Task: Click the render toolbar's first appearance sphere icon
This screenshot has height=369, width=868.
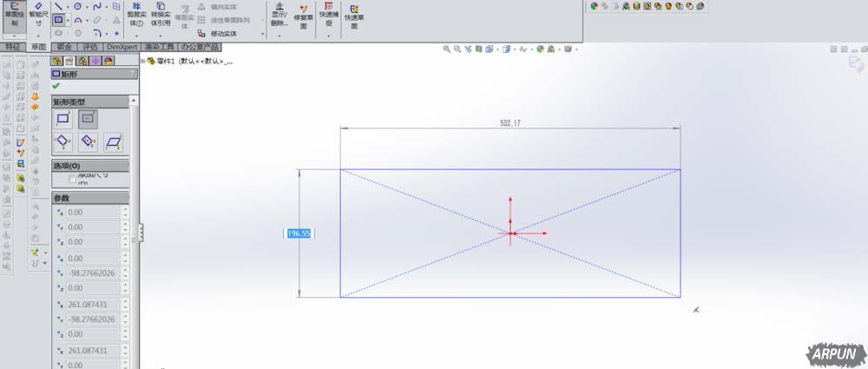Action: point(594,6)
